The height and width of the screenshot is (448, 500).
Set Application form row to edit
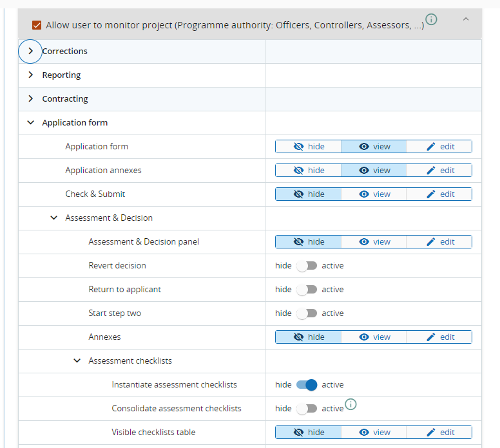439,147
